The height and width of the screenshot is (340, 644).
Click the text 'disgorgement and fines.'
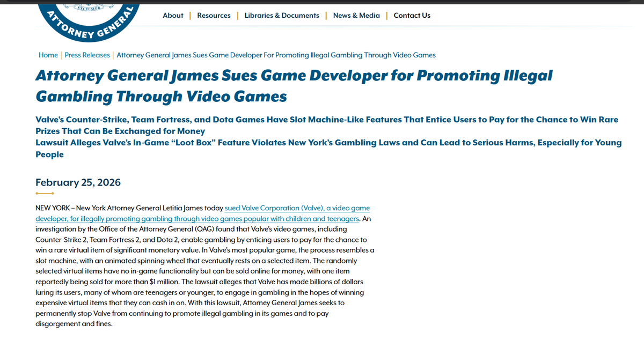tap(74, 324)
